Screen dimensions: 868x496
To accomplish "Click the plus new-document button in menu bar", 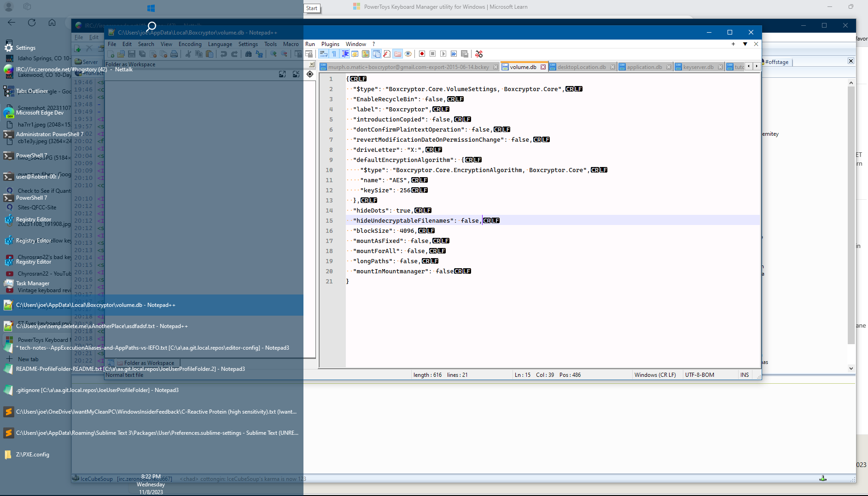I will 733,44.
